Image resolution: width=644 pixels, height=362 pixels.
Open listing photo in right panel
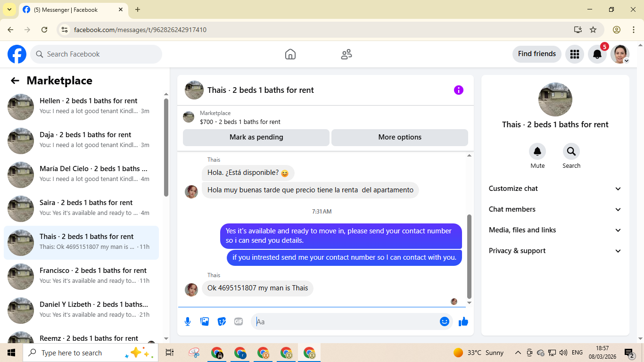coord(555,99)
